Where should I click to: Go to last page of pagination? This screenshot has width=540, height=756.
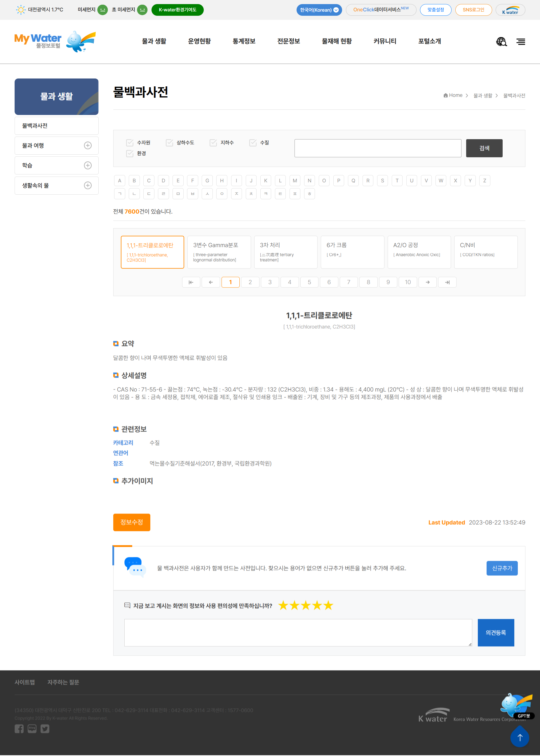[x=447, y=282]
